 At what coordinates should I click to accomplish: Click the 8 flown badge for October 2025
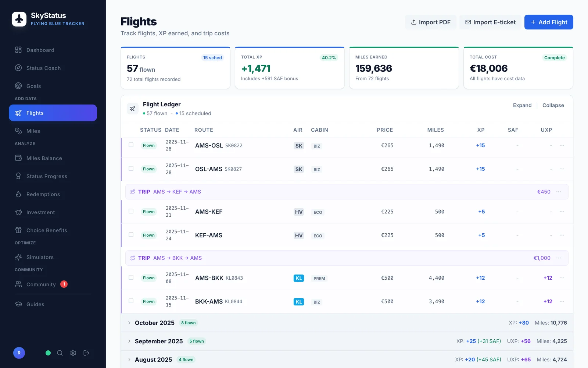coord(189,323)
